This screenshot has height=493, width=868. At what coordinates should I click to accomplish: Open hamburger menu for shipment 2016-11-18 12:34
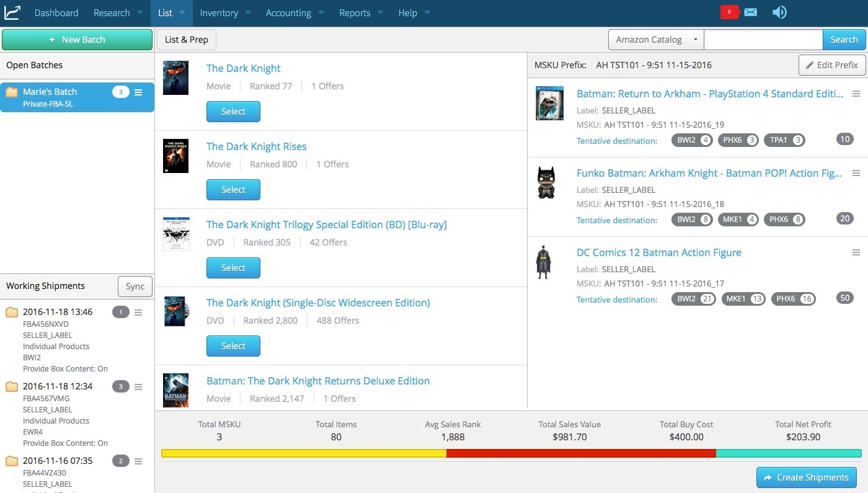pos(138,386)
